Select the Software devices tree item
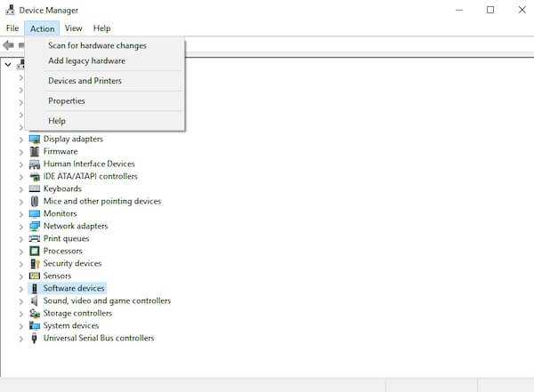The height and width of the screenshot is (392, 534). coord(74,288)
